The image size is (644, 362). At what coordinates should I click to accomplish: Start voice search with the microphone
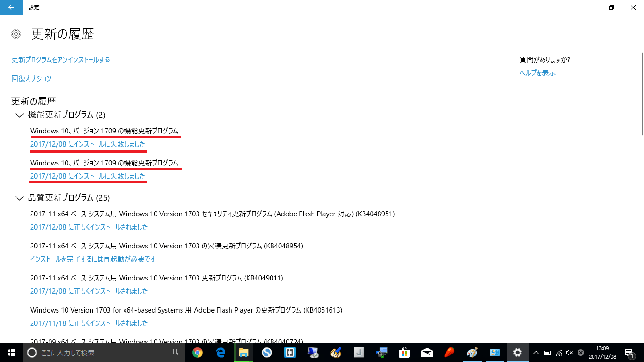[175, 353]
